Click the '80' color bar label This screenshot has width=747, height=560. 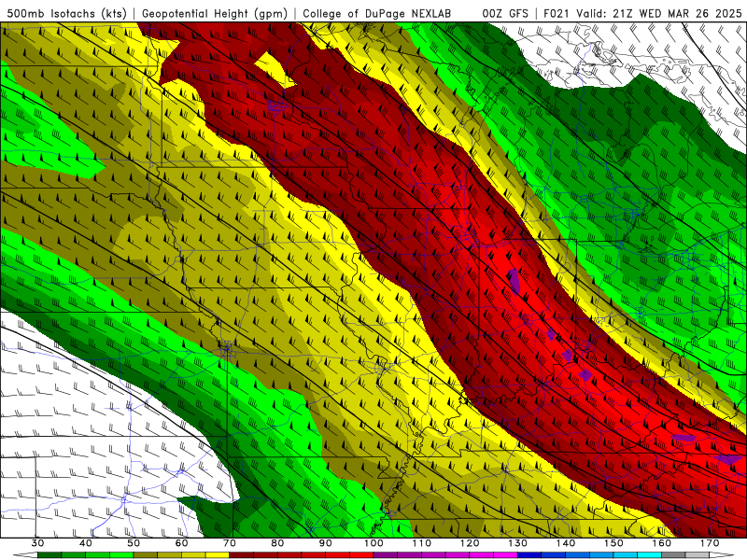click(x=277, y=543)
